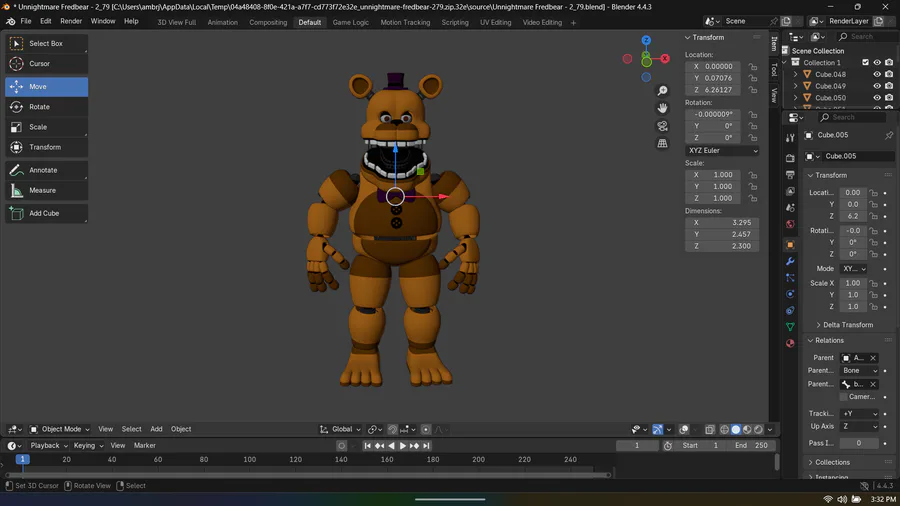The width and height of the screenshot is (900, 506).
Task: Click the Add menu in viewport header
Action: click(x=156, y=429)
